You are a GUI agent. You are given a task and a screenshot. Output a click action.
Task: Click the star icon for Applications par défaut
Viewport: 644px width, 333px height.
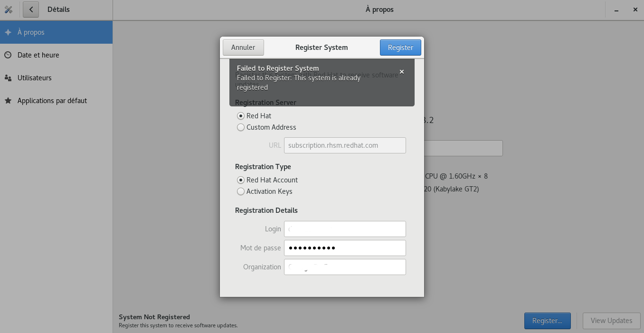[x=8, y=101]
